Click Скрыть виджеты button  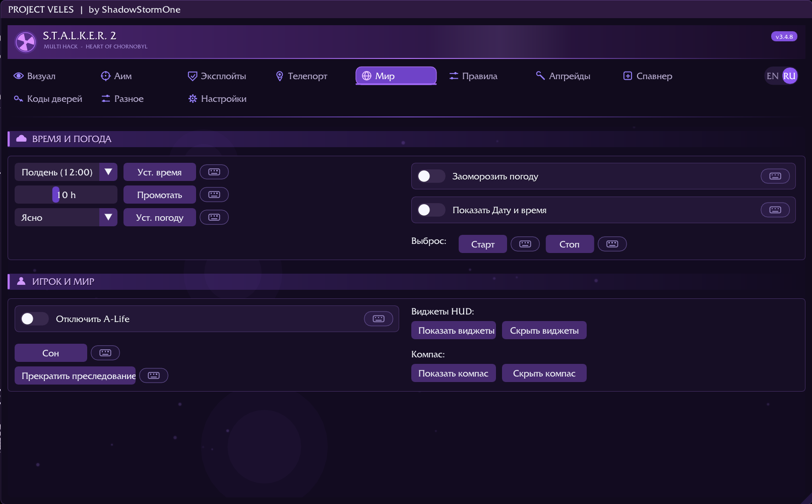point(544,330)
